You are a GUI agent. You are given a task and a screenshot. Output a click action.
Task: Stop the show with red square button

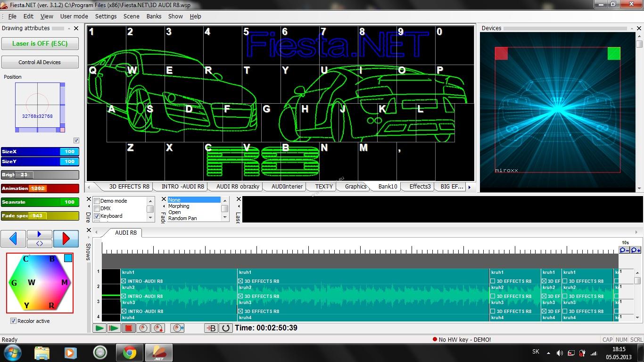coord(128,328)
